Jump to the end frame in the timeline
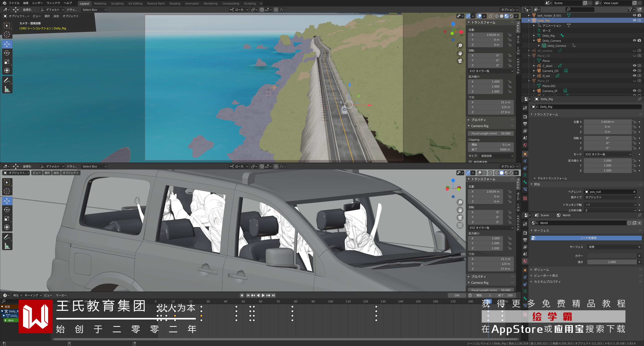Image resolution: width=644 pixels, height=346 pixels. pos(274,295)
